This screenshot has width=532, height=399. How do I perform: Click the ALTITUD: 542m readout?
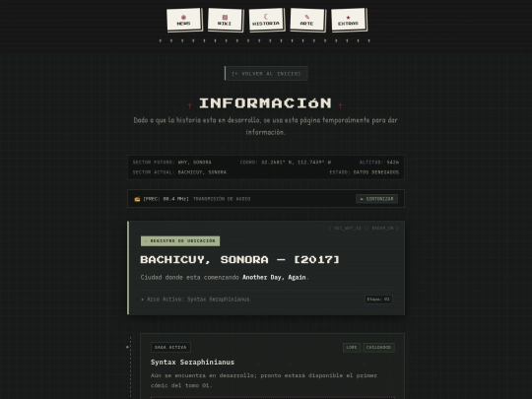pos(379,163)
